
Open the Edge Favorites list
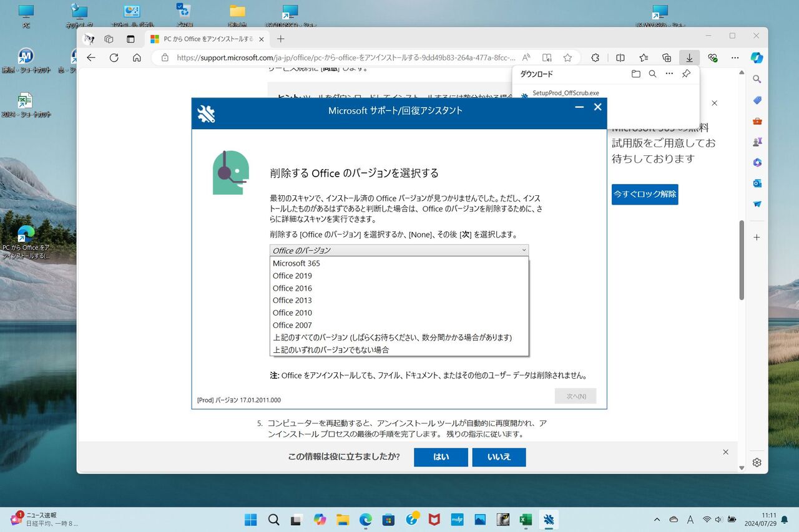click(x=644, y=57)
